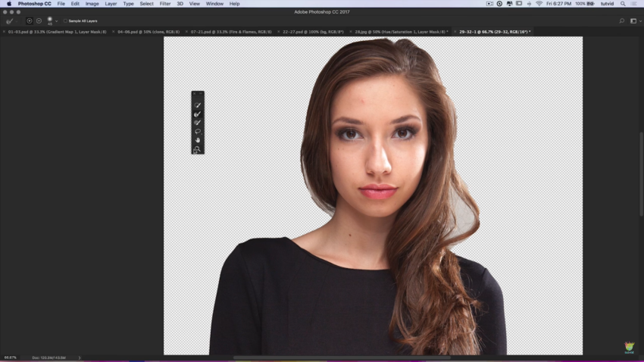
Task: Select the Refine Edge Brush tool
Action: point(198,114)
